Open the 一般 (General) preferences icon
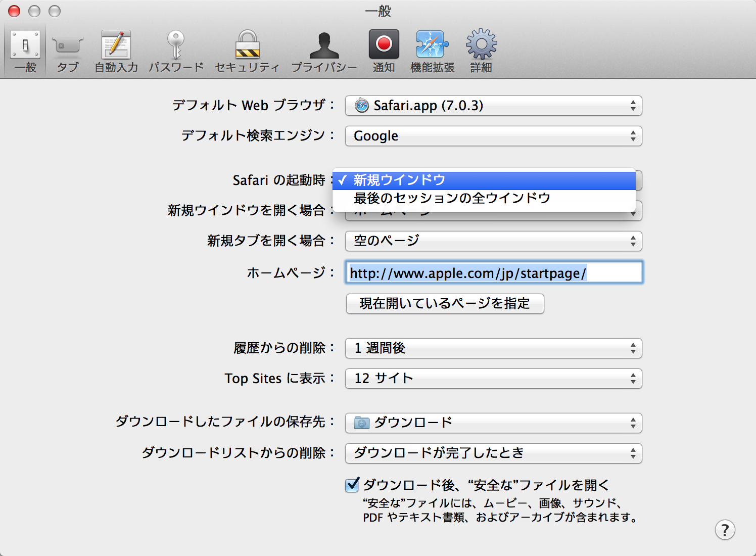The image size is (756, 556). coord(25,51)
